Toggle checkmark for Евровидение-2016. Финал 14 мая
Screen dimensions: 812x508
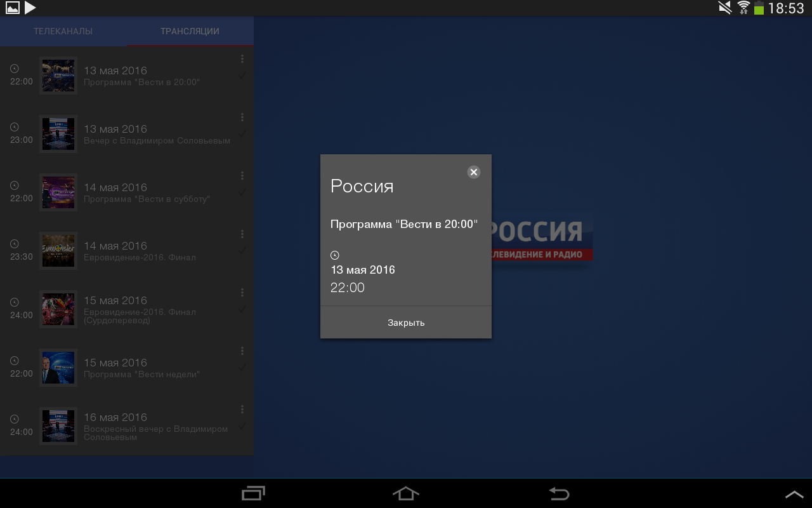pos(242,250)
